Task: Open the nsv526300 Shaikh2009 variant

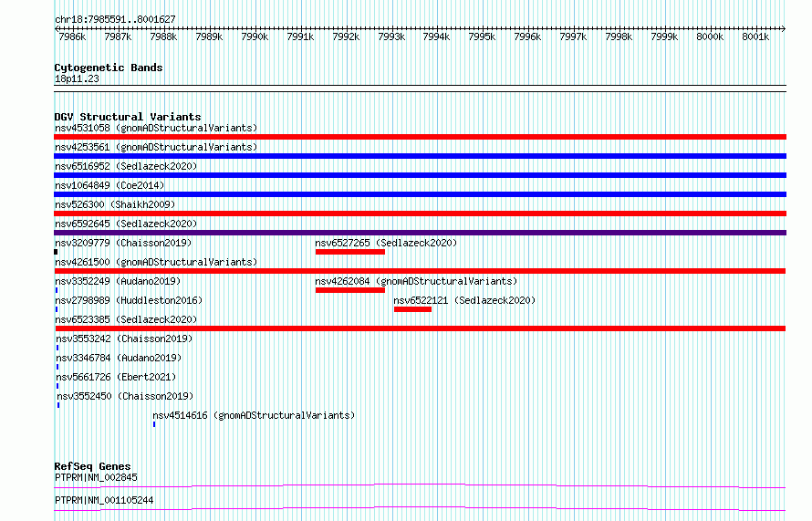Action: 115,204
